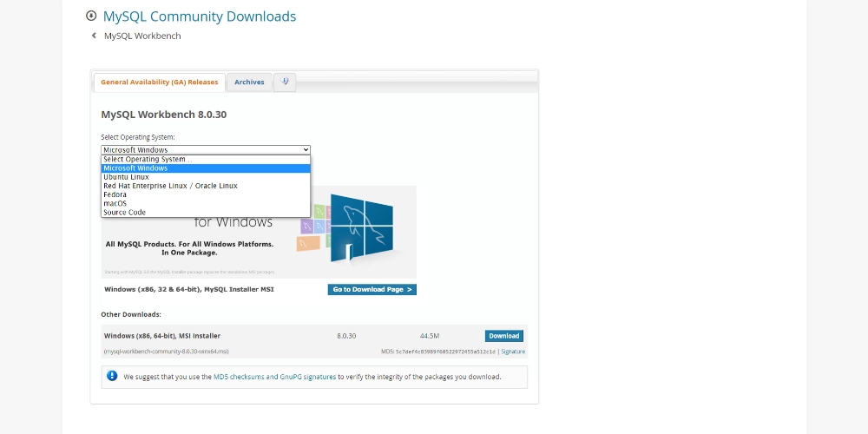Switch to General Availability (GA) Releases tab

(160, 82)
